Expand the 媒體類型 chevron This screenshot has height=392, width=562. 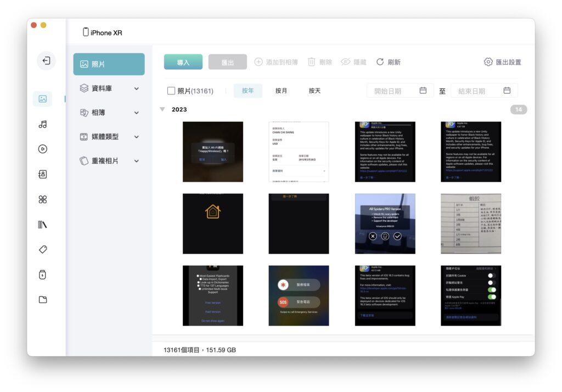137,137
